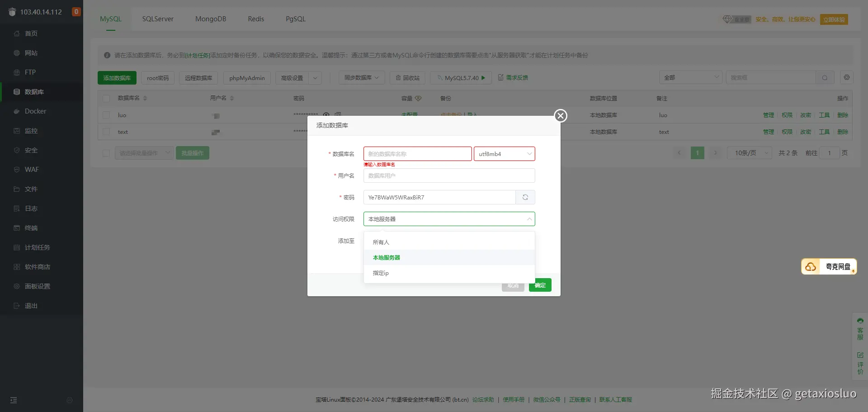
Task: Open the 软件商店 store icon in sidebar
Action: (17, 267)
